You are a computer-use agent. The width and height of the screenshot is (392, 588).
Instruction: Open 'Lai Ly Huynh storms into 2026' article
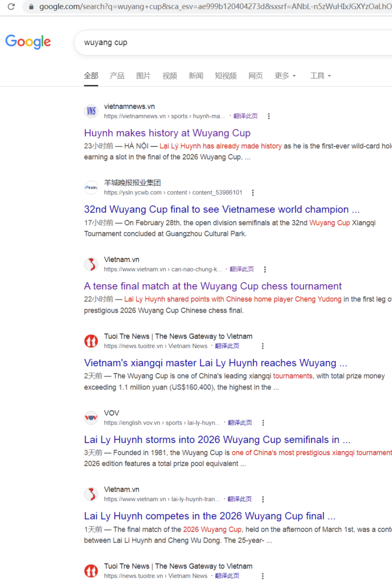(x=217, y=440)
